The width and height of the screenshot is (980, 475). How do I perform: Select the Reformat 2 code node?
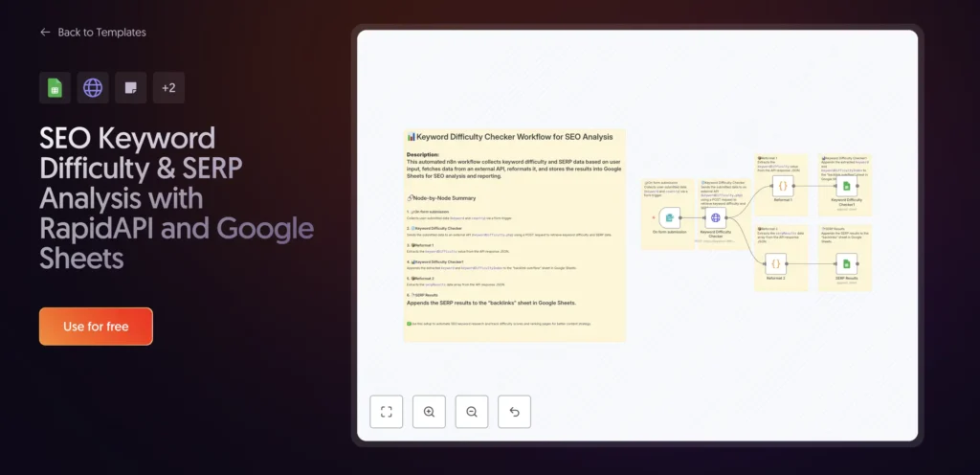775,263
